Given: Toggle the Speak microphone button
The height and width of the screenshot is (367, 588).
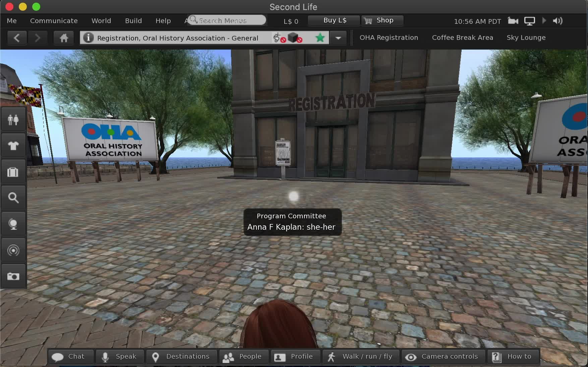Looking at the screenshot, I should (x=120, y=357).
